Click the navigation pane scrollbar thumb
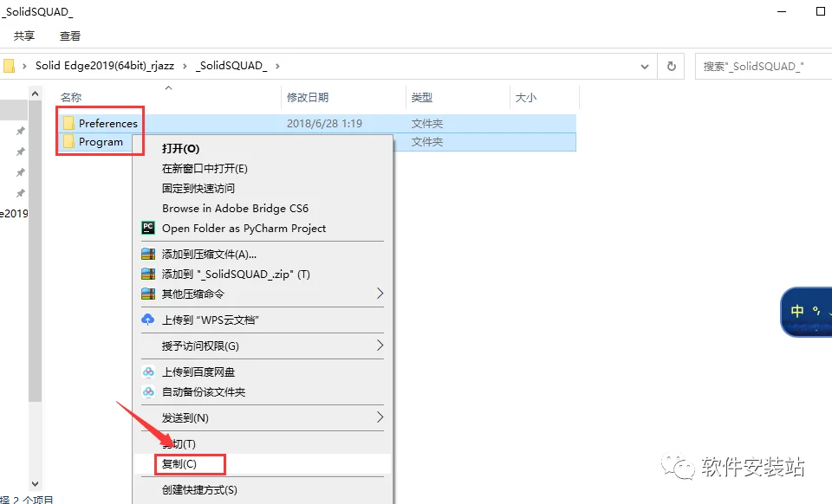 35,250
